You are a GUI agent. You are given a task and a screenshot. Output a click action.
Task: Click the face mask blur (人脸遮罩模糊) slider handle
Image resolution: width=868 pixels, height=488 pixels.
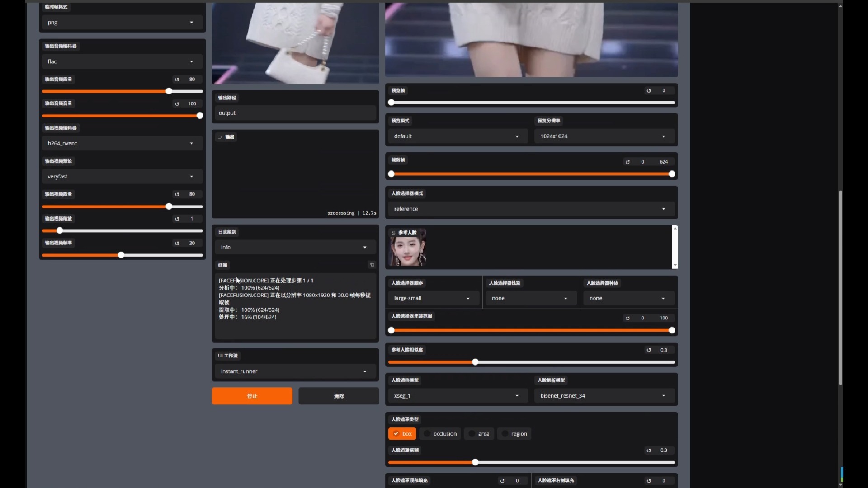pyautogui.click(x=475, y=462)
